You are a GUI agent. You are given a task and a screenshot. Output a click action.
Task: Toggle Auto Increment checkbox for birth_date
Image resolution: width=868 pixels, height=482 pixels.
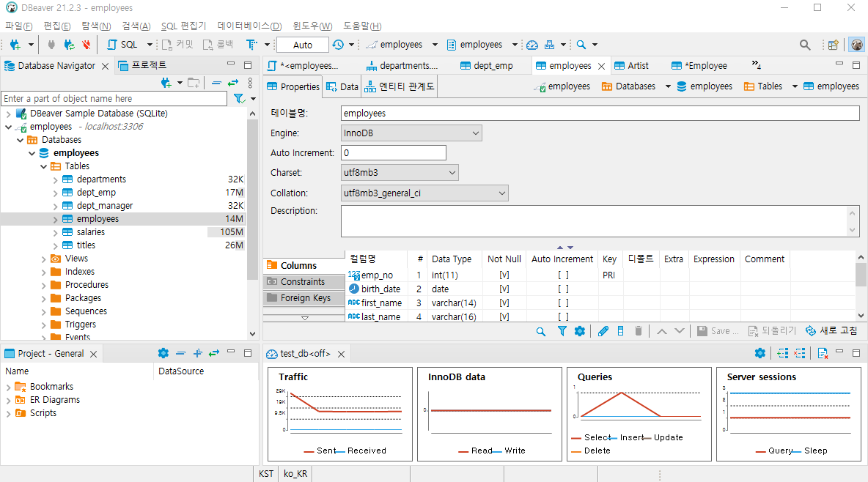563,289
